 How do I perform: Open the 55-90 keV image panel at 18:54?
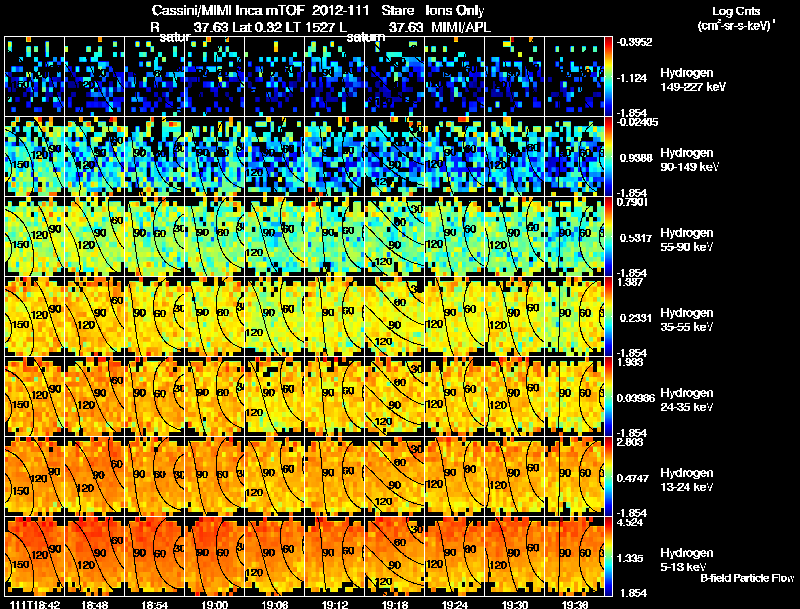(x=155, y=237)
